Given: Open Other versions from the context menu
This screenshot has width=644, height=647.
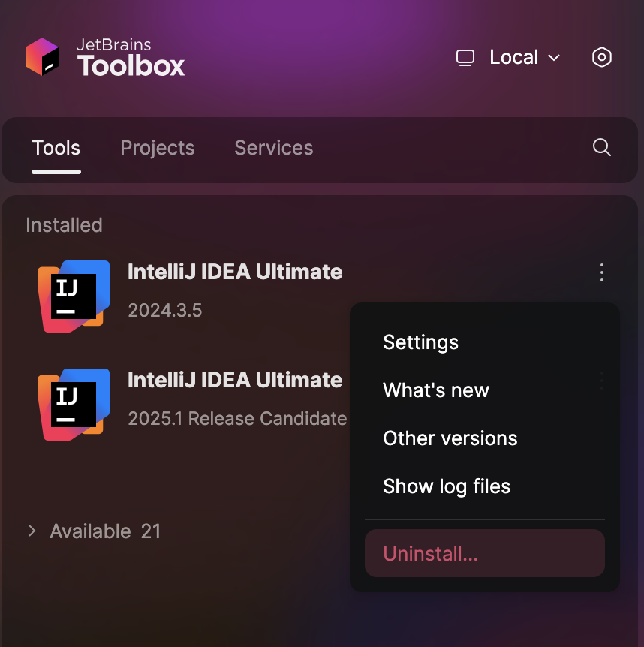Looking at the screenshot, I should [450, 438].
